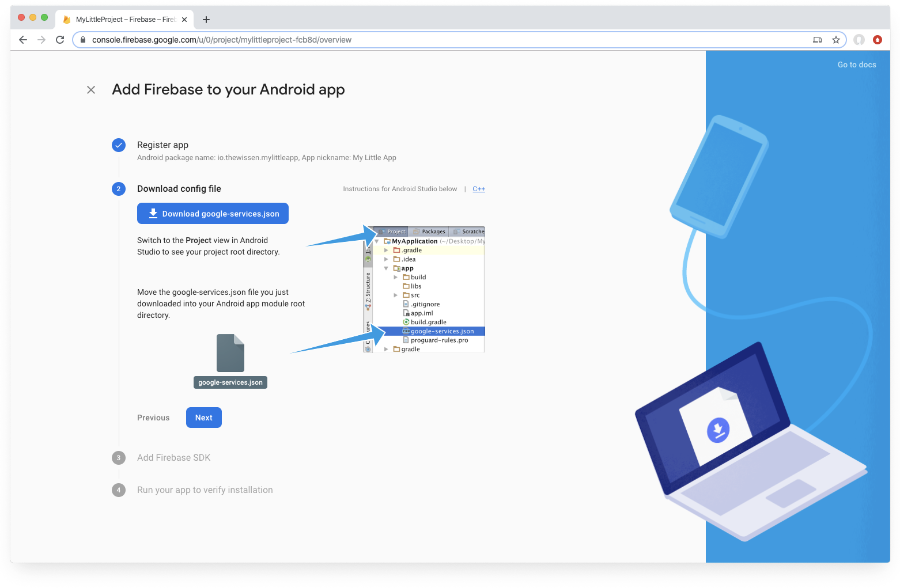Open the browser profile avatar icon

[859, 40]
